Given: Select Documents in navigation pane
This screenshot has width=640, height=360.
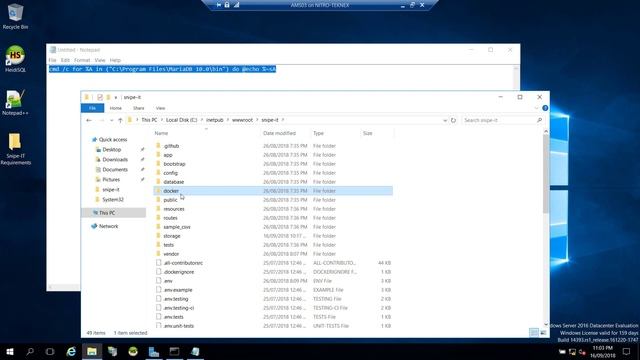Looking at the screenshot, I should tap(115, 169).
